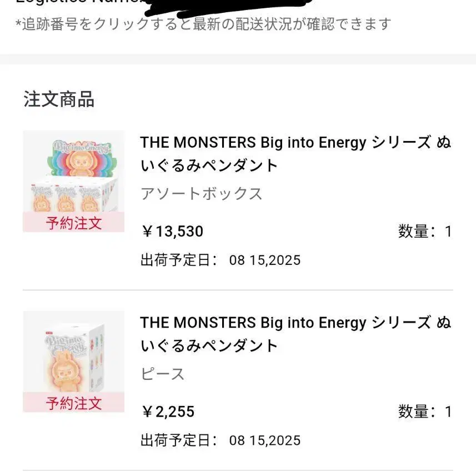Open the assort box product thumbnail

pyautogui.click(x=73, y=181)
